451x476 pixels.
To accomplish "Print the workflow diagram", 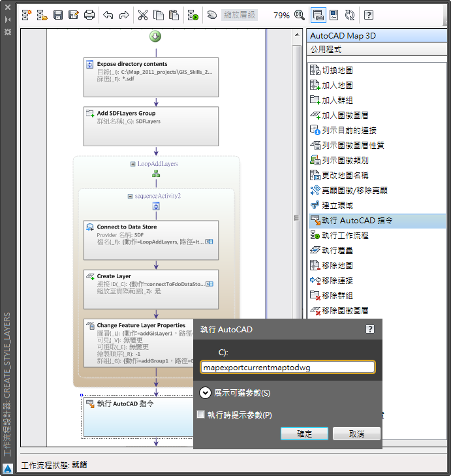I will 89,15.
